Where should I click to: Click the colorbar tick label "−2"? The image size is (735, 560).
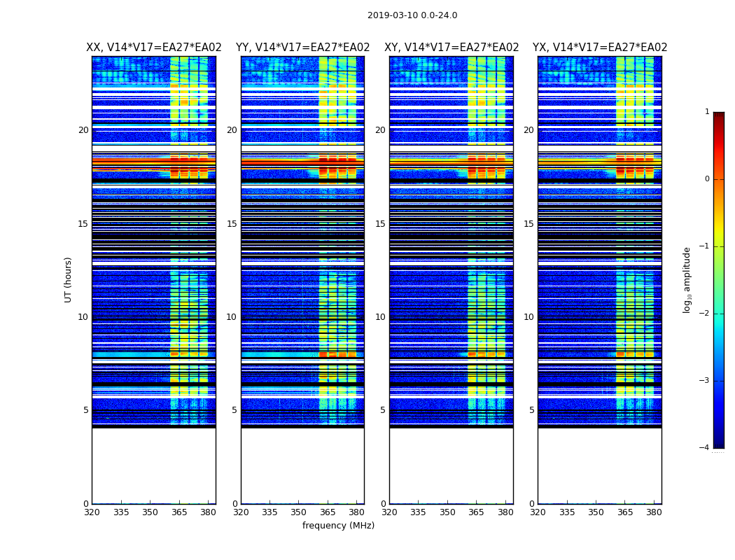pyautogui.click(x=704, y=314)
